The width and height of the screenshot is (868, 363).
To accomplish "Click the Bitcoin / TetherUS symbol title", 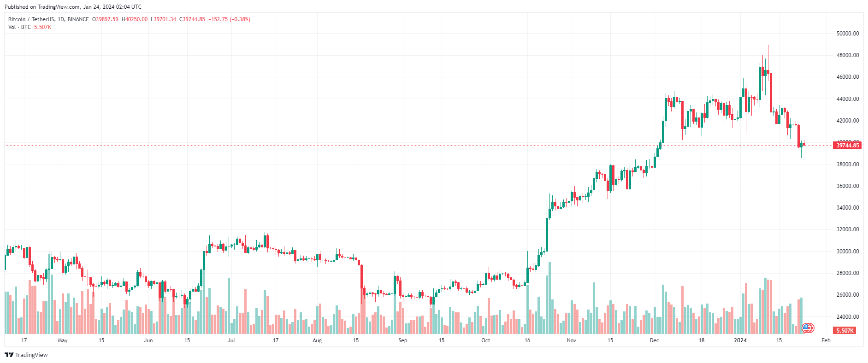I will click(x=48, y=19).
